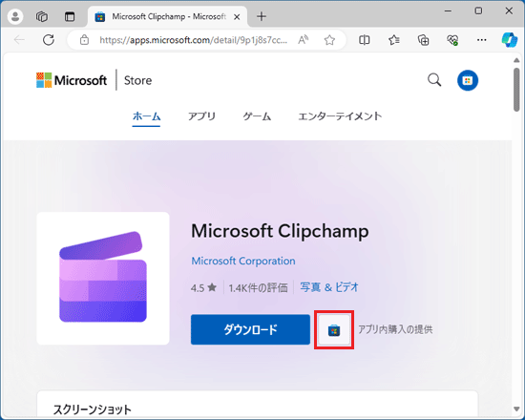The image size is (525, 420).
Task: Select the エンターテイメント tab
Action: click(x=340, y=116)
